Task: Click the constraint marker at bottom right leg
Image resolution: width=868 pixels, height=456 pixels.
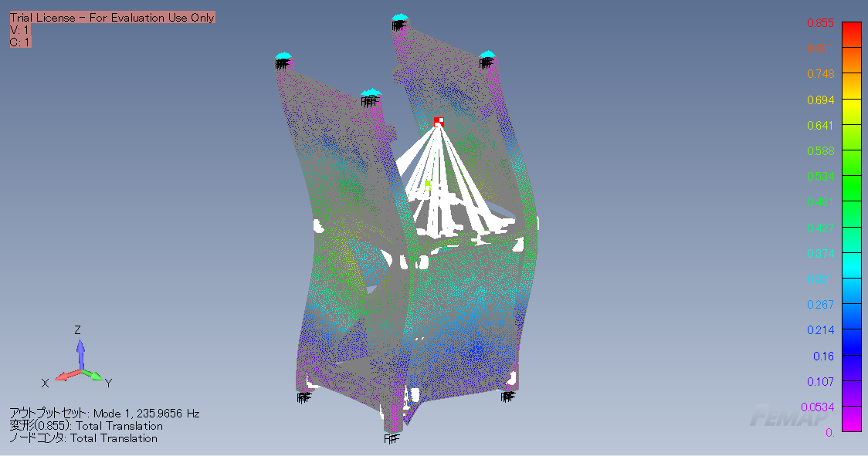Action: (507, 396)
